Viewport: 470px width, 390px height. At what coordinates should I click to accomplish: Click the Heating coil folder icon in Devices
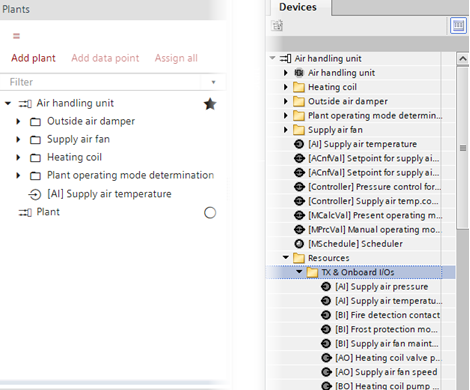[299, 87]
